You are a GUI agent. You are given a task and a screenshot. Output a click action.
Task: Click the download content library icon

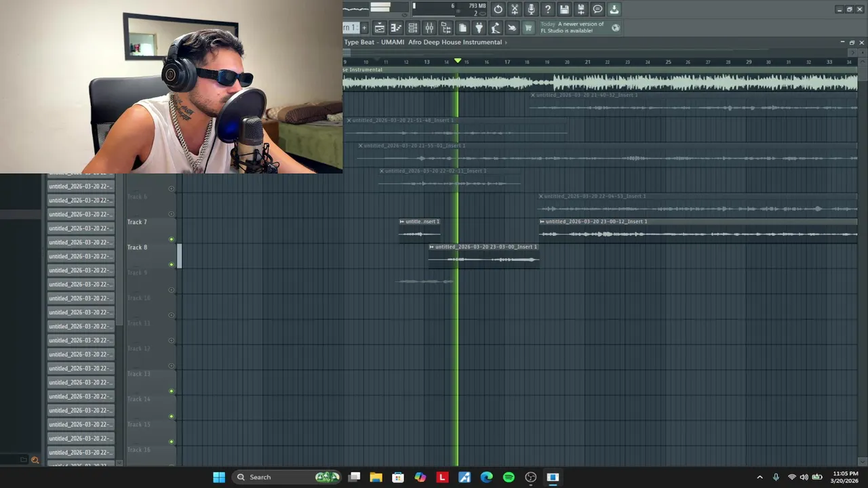(614, 9)
